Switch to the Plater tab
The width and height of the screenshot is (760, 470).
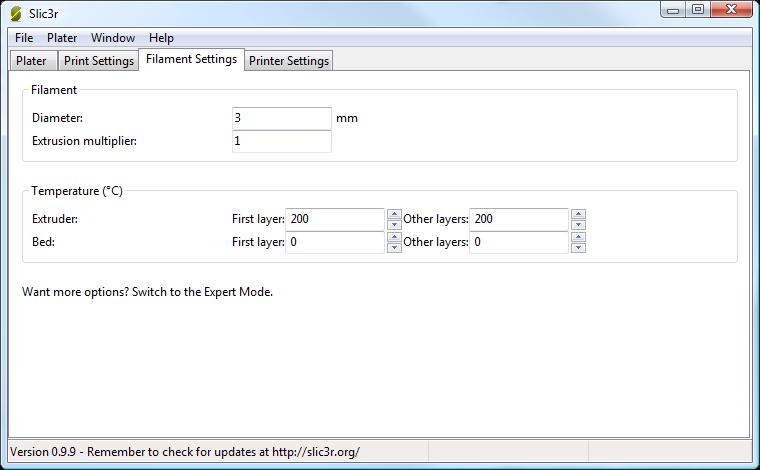click(32, 61)
